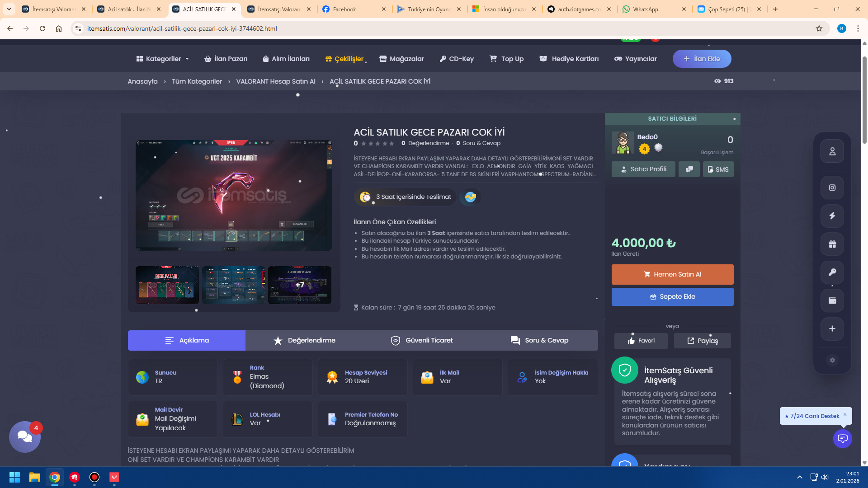
Task: Open the user profile icon in right sidebar
Action: pos(832,151)
